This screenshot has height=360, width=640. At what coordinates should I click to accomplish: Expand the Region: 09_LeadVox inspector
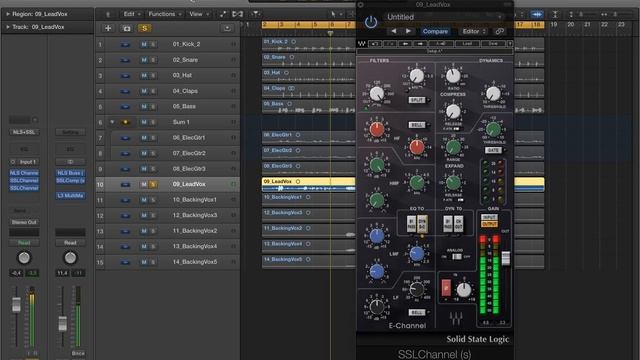point(8,14)
